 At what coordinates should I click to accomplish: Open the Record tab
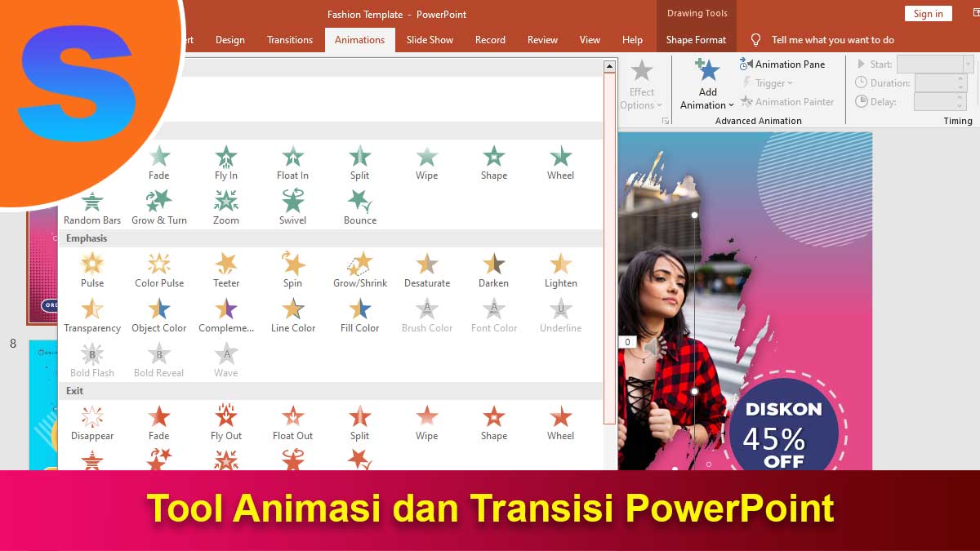490,40
